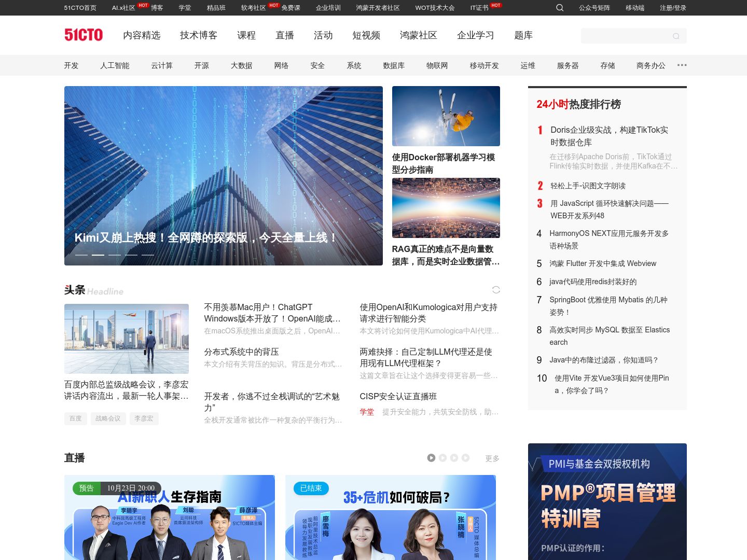Open 内容精选 in main navigation
This screenshot has width=747, height=560.
point(142,35)
